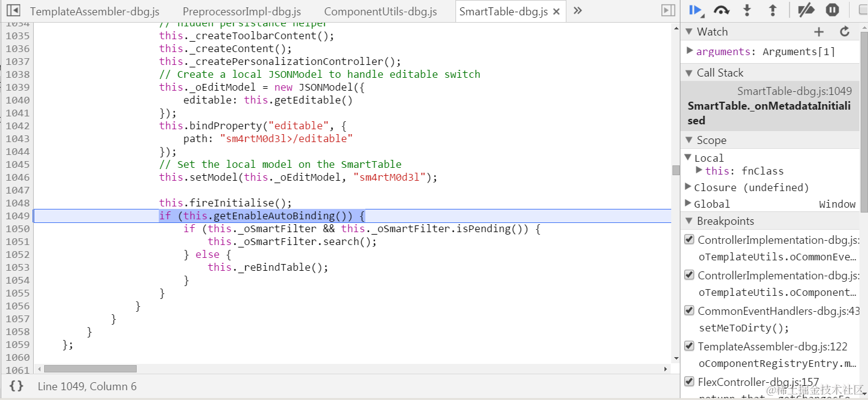This screenshot has width=868, height=400.
Task: Switch to ComponentUtils-dbg.js tab
Action: point(380,12)
